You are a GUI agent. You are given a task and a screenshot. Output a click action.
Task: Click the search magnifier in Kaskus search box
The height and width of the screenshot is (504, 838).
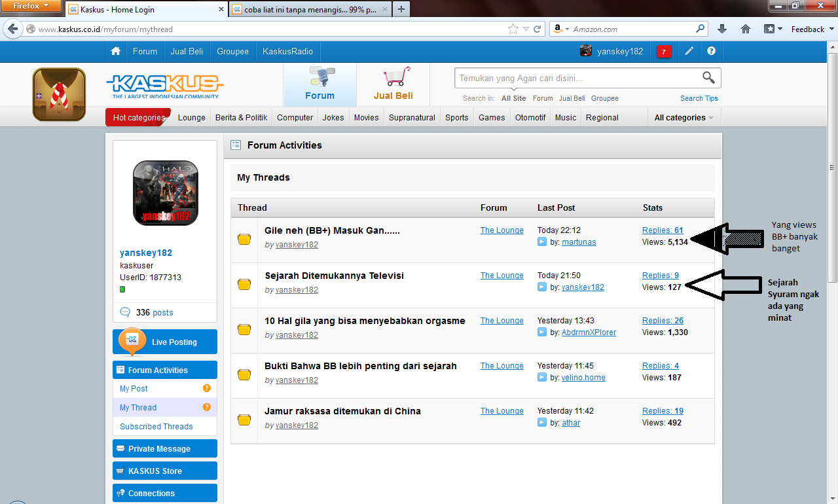(708, 77)
